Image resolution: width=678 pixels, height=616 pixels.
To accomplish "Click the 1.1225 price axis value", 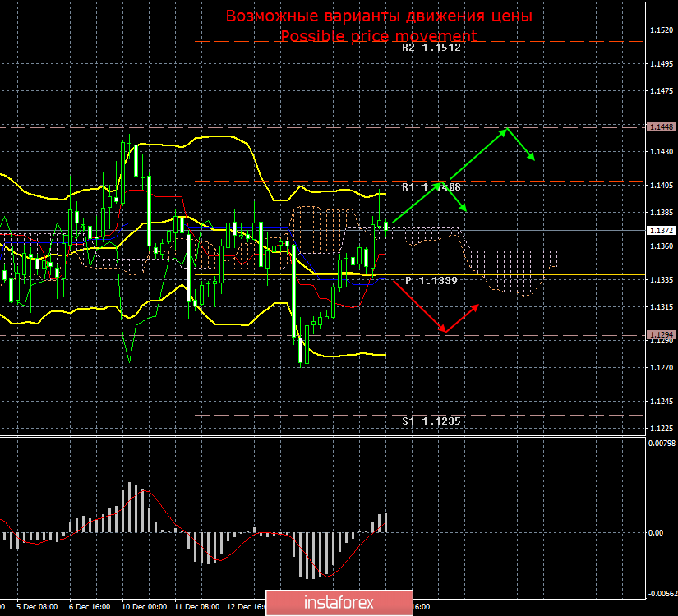I will (662, 428).
